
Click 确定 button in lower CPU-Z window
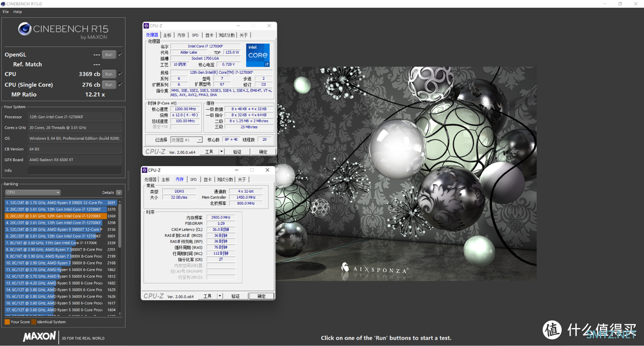tap(261, 296)
